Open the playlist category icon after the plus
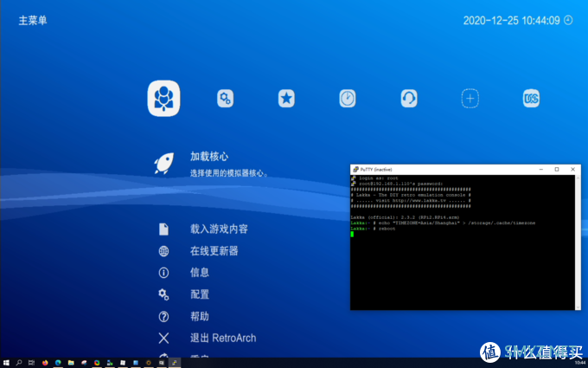The image size is (588, 368). pyautogui.click(x=531, y=99)
